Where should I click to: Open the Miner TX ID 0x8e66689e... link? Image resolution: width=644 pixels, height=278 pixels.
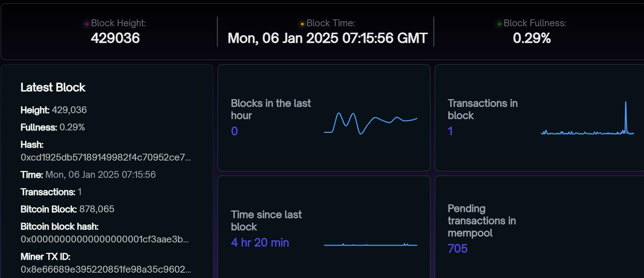[x=106, y=269]
